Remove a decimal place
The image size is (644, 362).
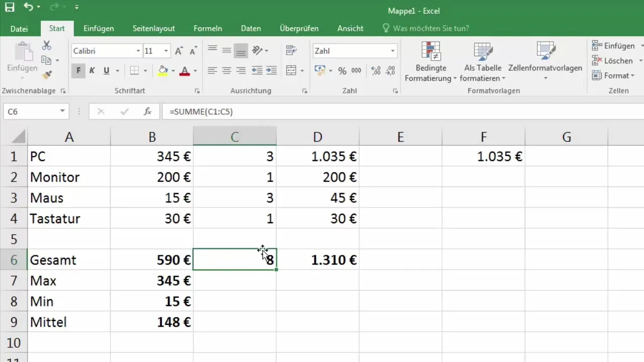[390, 71]
